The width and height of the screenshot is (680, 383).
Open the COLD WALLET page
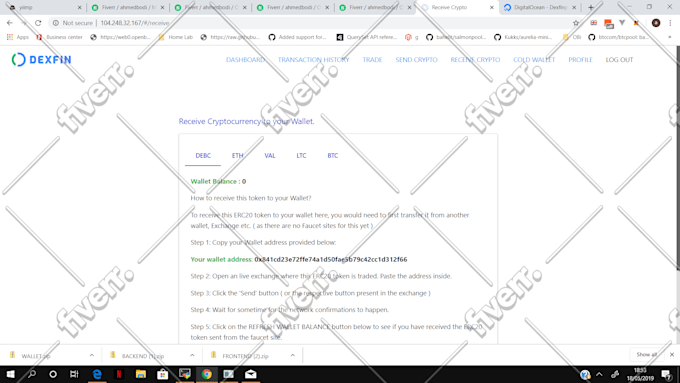pyautogui.click(x=534, y=60)
